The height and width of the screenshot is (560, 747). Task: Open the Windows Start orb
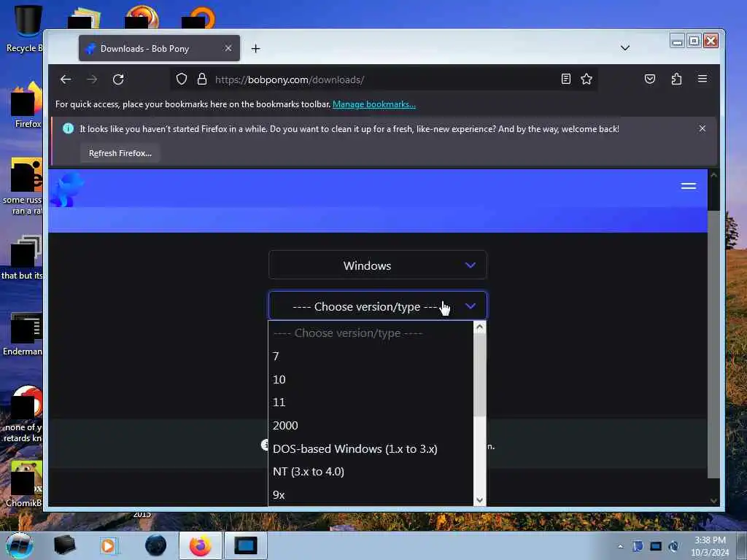[18, 545]
